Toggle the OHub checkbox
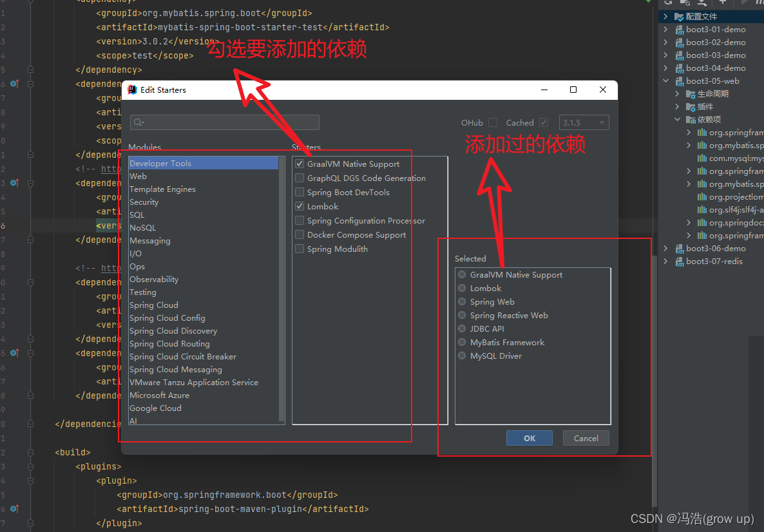 click(x=493, y=122)
